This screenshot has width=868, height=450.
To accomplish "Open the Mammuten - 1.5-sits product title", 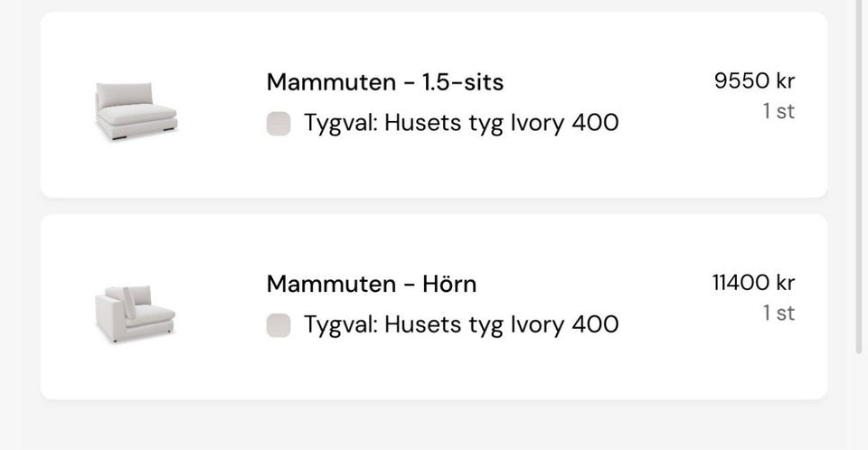I will point(384,82).
